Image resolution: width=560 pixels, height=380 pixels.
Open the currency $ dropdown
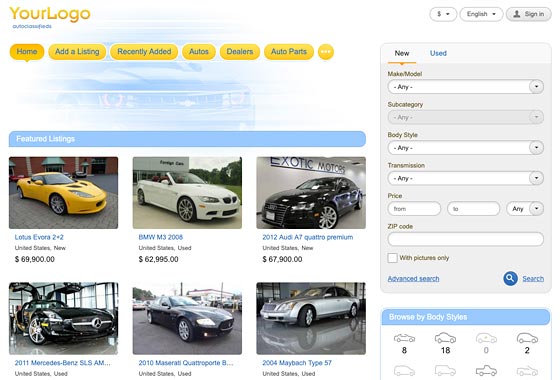point(443,14)
